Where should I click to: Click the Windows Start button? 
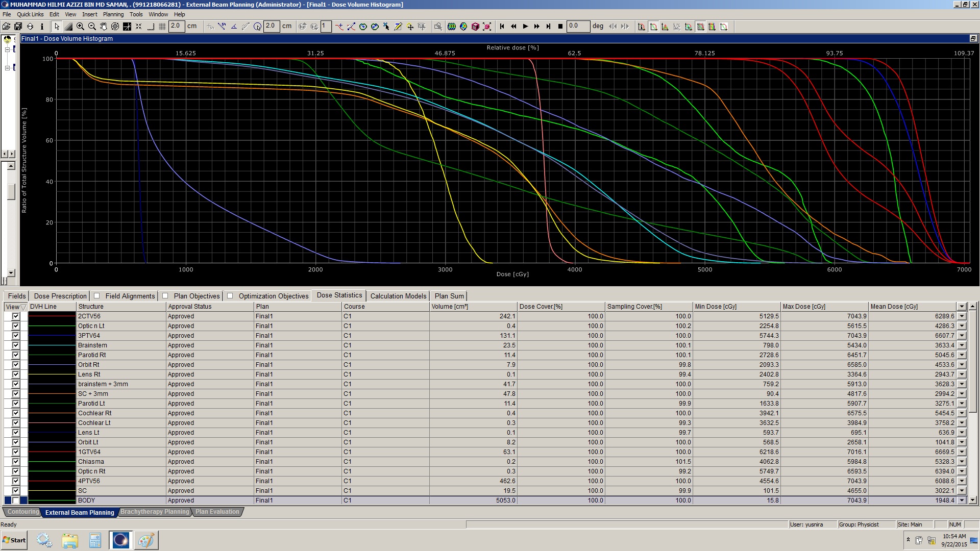click(x=14, y=540)
